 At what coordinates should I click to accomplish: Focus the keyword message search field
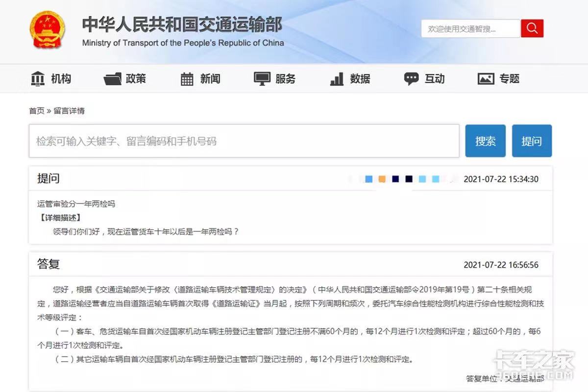(x=244, y=141)
